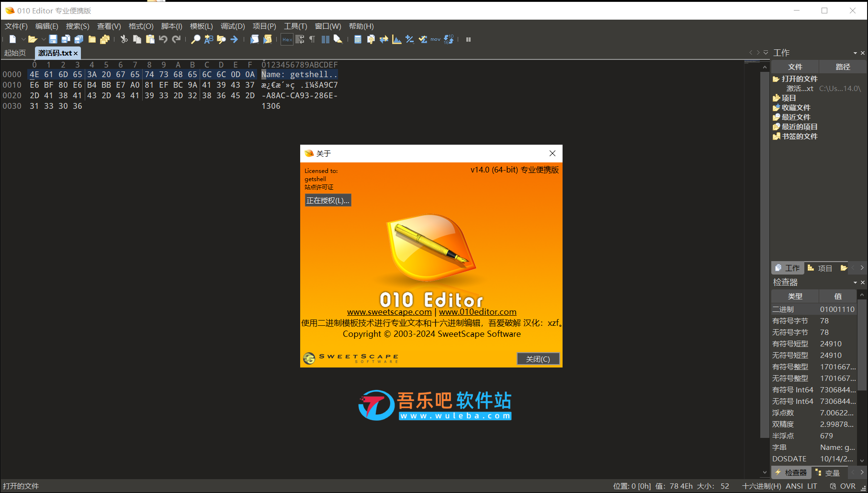Open the Calculator tool icon
The height and width of the screenshot is (493, 868).
[x=358, y=39]
